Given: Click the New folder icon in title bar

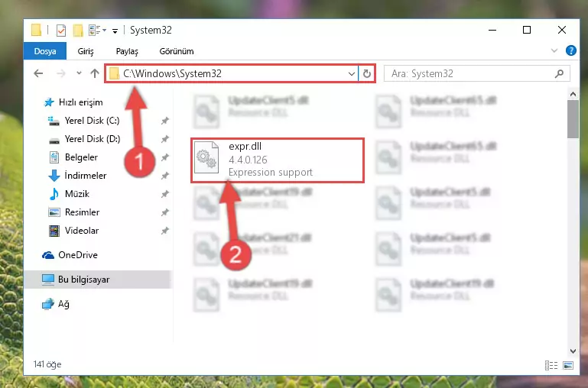Looking at the screenshot, I should pyautogui.click(x=78, y=31).
